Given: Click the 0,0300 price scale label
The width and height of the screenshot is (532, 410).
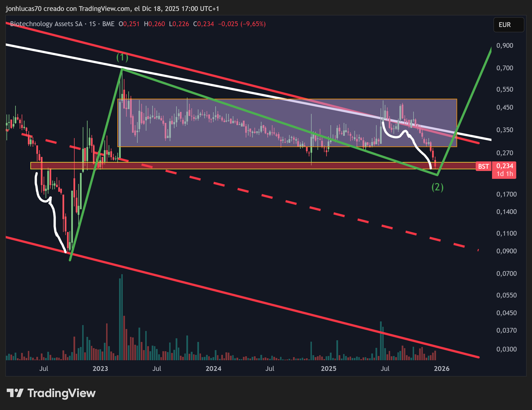Looking at the screenshot, I should (506, 349).
